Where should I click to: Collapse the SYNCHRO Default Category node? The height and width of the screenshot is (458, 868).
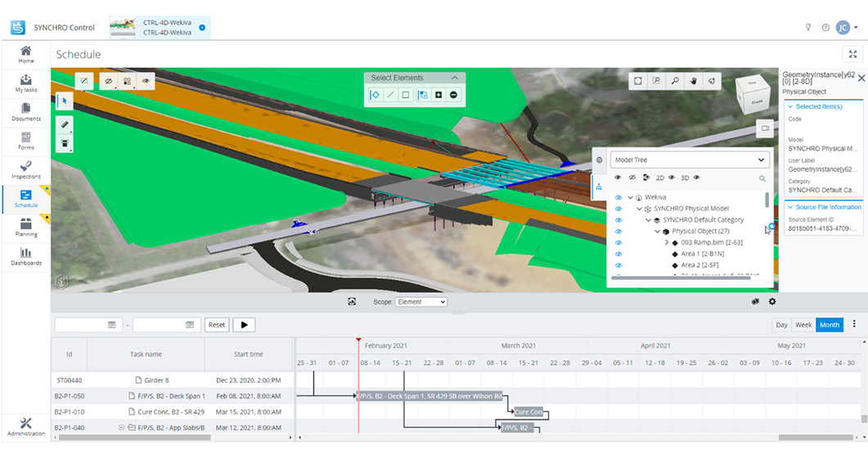pos(648,220)
